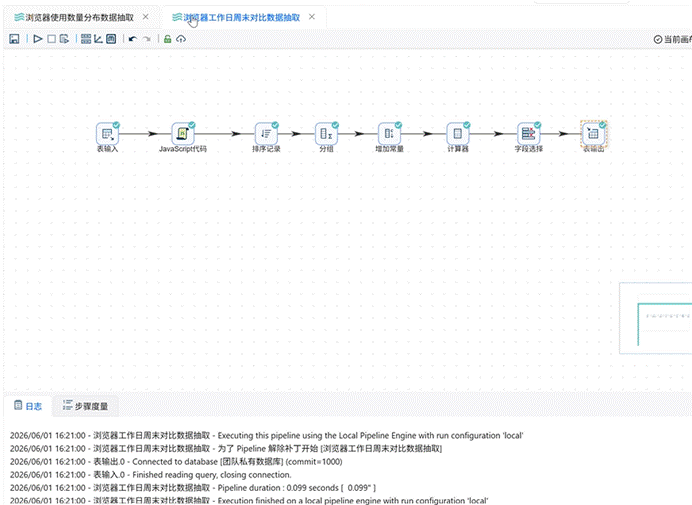This screenshot has width=692, height=505.
Task: Stop the pipeline execution
Action: coord(52,39)
